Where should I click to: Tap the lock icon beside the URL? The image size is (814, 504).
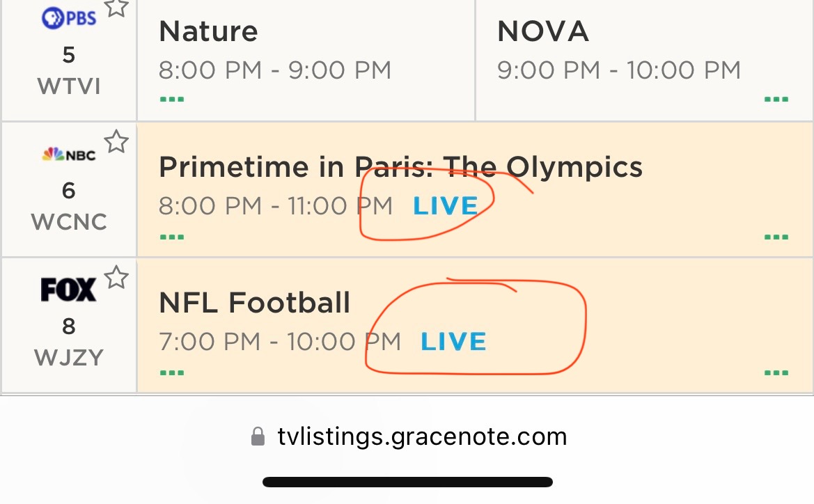click(258, 437)
